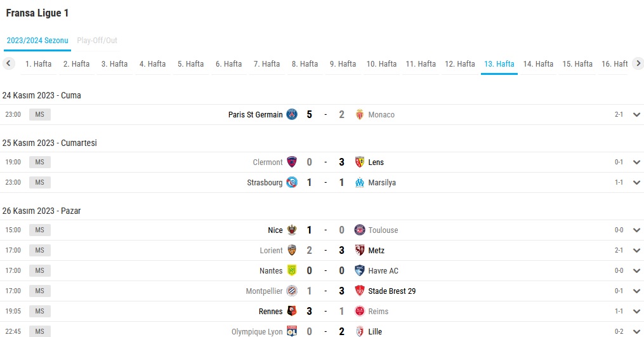This screenshot has height=337, width=644.
Task: Click the Monaco club crest
Action: [x=359, y=114]
